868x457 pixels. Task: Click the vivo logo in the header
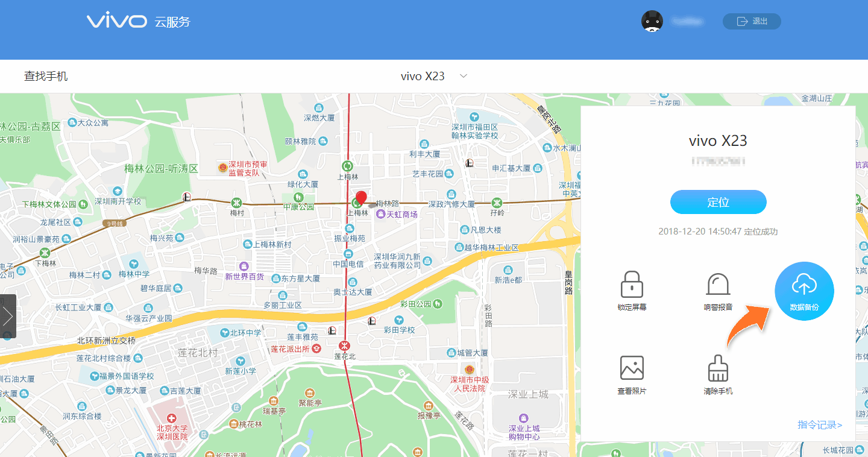click(116, 21)
